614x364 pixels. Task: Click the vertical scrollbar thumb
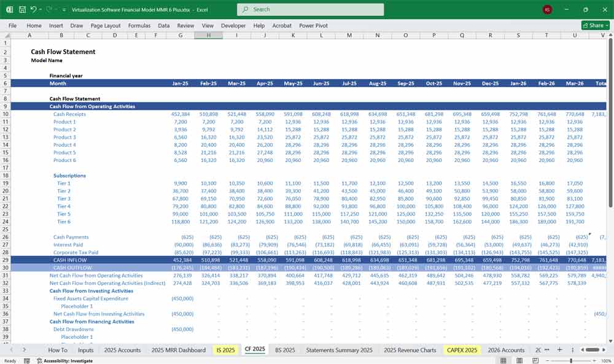(x=610, y=123)
